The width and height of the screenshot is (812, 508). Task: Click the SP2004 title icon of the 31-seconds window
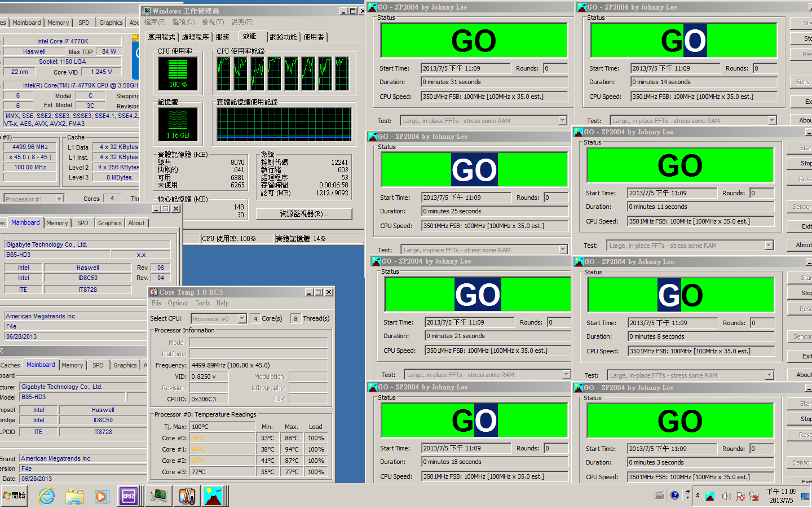pyautogui.click(x=372, y=7)
